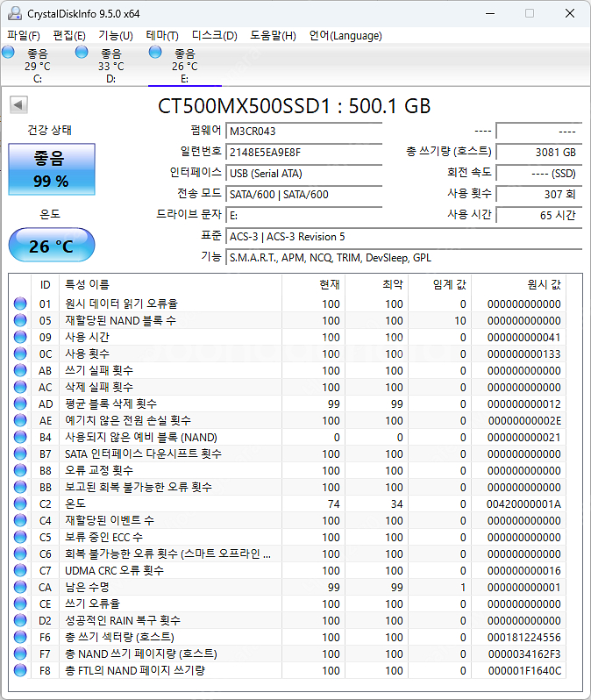The height and width of the screenshot is (700, 591).
Task: Click status orb for attribute 01 row
Action: tap(20, 304)
